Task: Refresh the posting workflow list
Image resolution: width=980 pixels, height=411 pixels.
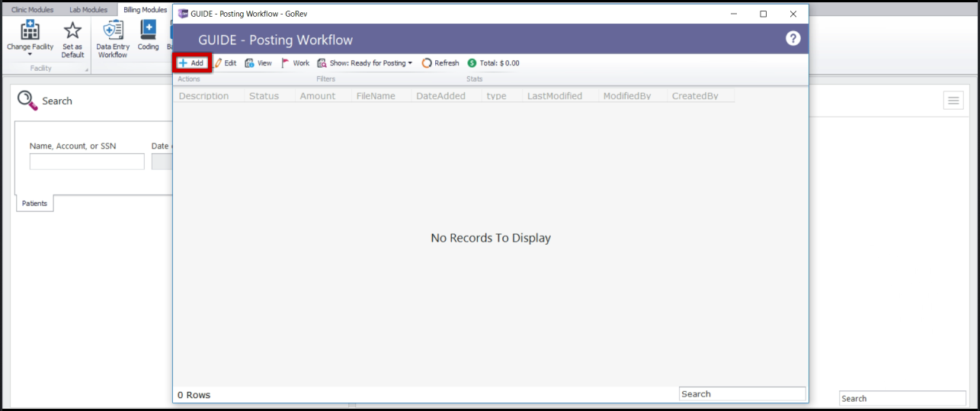Action: (440, 63)
